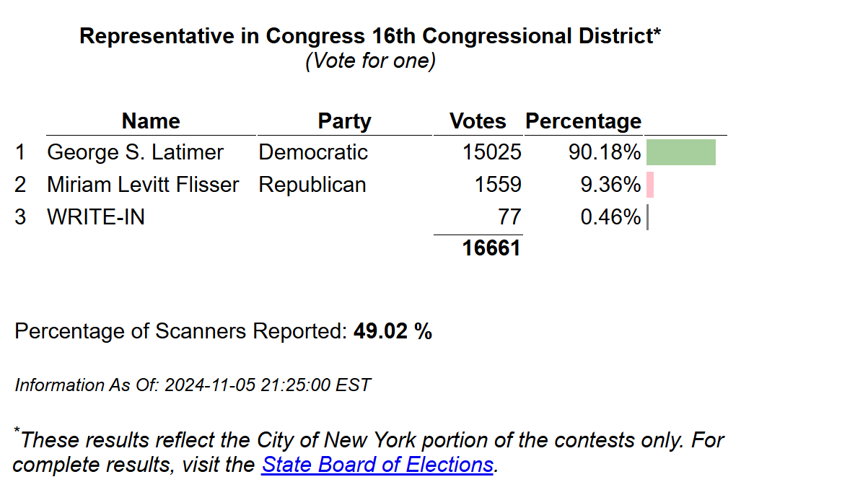Screen dimensions: 868x495
Task: Click the gray WRITE-IN percentage bar
Action: pyautogui.click(x=647, y=216)
